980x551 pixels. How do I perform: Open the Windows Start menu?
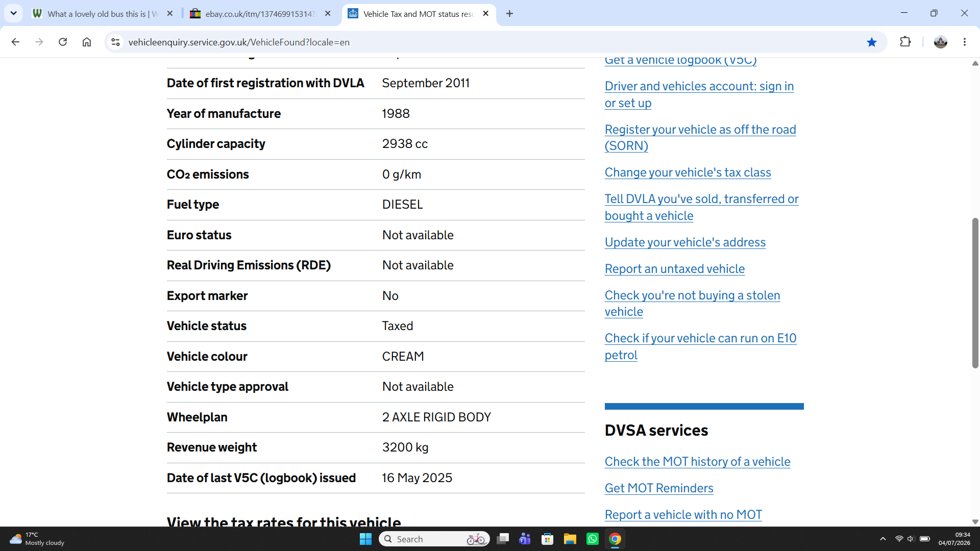(x=365, y=539)
